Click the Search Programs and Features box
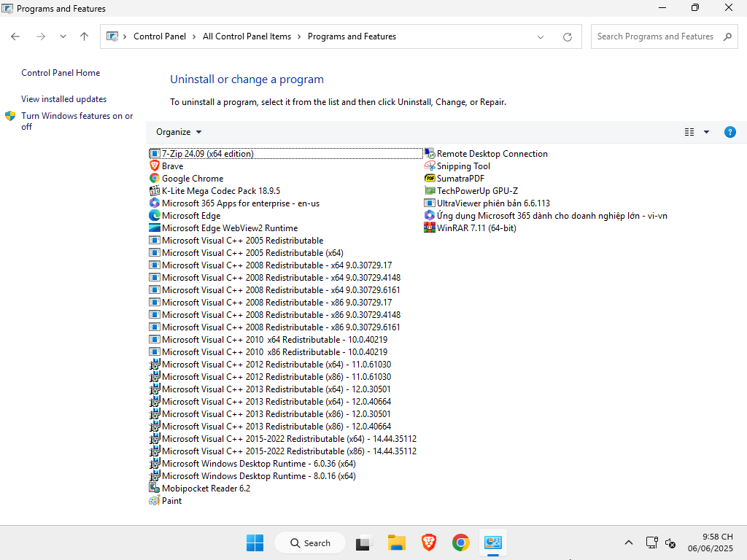The width and height of the screenshot is (747, 560). click(657, 36)
